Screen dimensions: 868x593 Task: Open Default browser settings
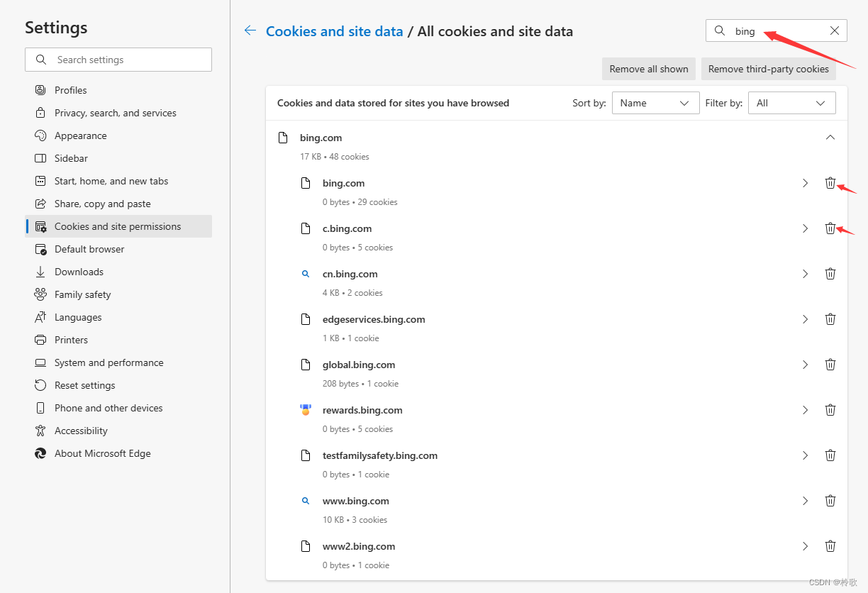coord(118,249)
